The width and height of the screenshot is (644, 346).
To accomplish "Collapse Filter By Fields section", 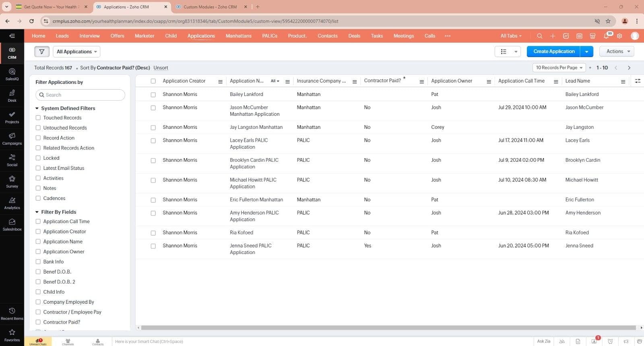I will (37, 212).
